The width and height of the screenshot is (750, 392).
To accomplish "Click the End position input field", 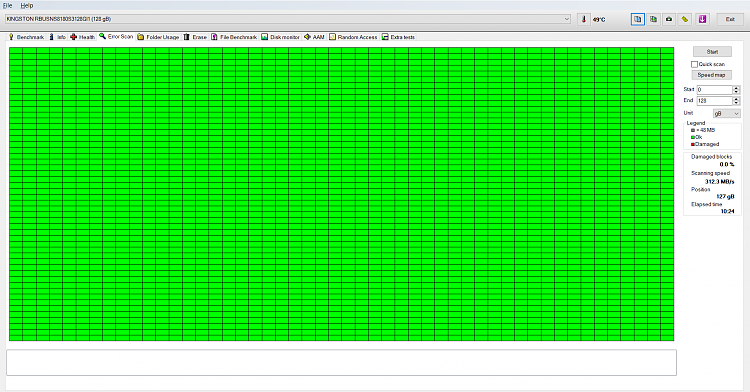I will (x=715, y=100).
